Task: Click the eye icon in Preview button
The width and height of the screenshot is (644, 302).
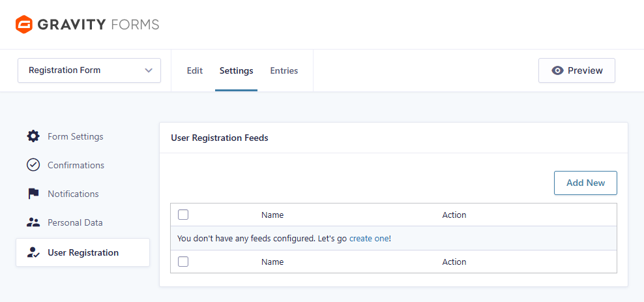Action: (557, 70)
